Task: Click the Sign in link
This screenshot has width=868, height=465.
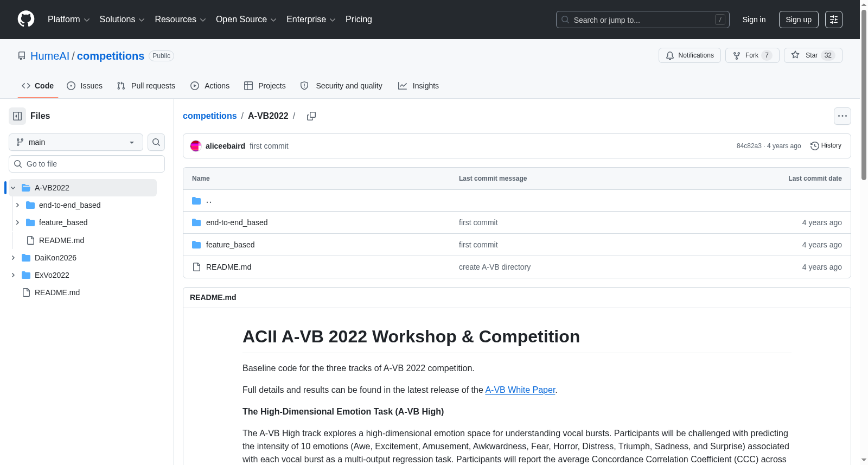Action: tap(754, 20)
